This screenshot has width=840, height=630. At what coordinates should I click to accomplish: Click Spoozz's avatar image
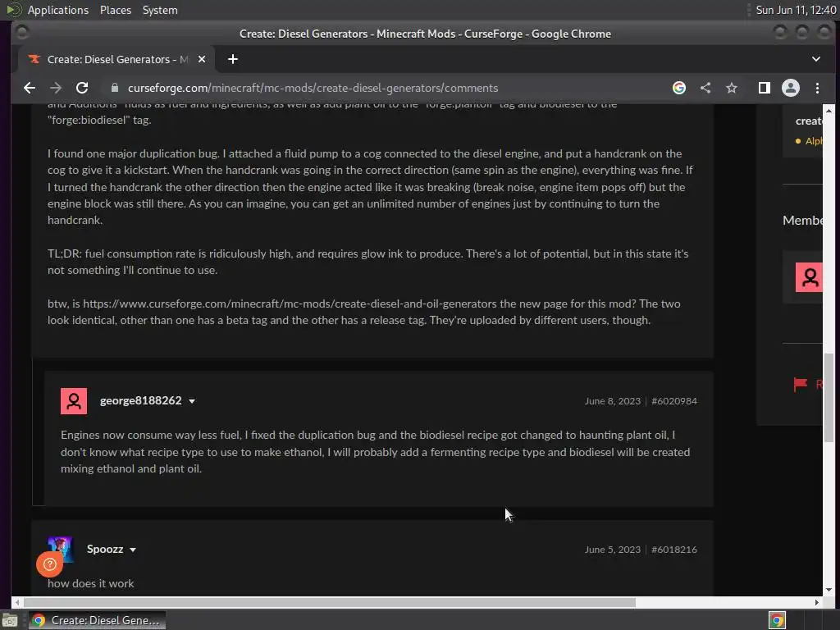tap(60, 549)
